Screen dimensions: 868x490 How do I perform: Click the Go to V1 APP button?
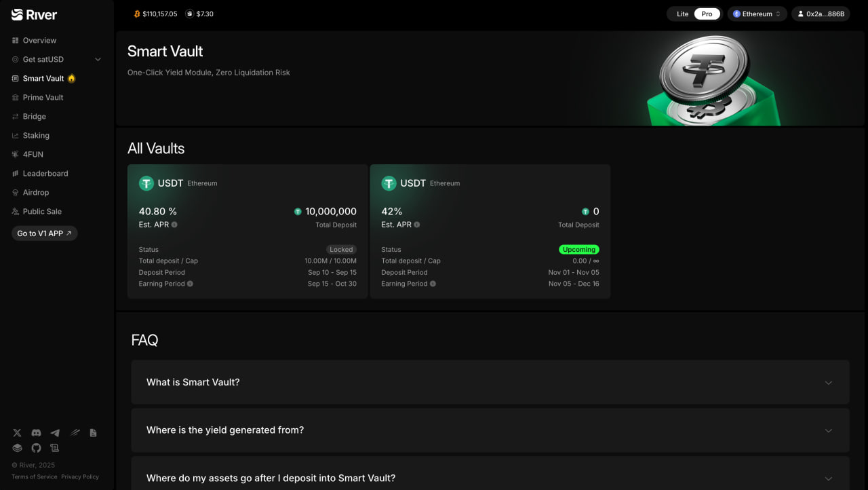pos(44,233)
